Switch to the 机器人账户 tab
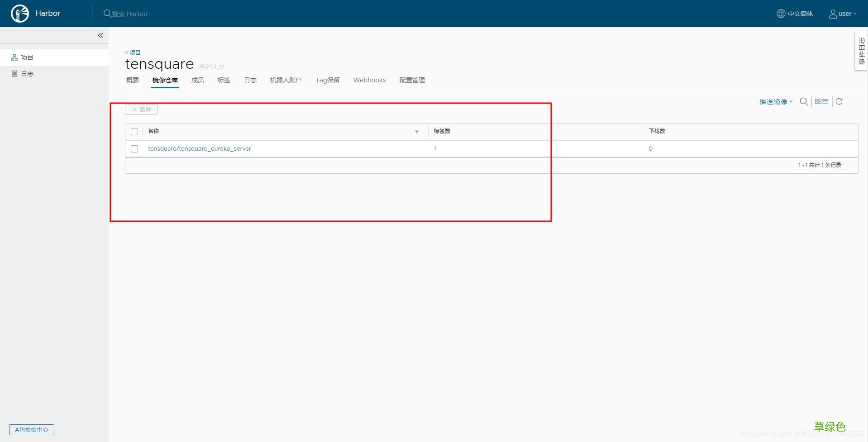The height and width of the screenshot is (442, 868). (286, 80)
